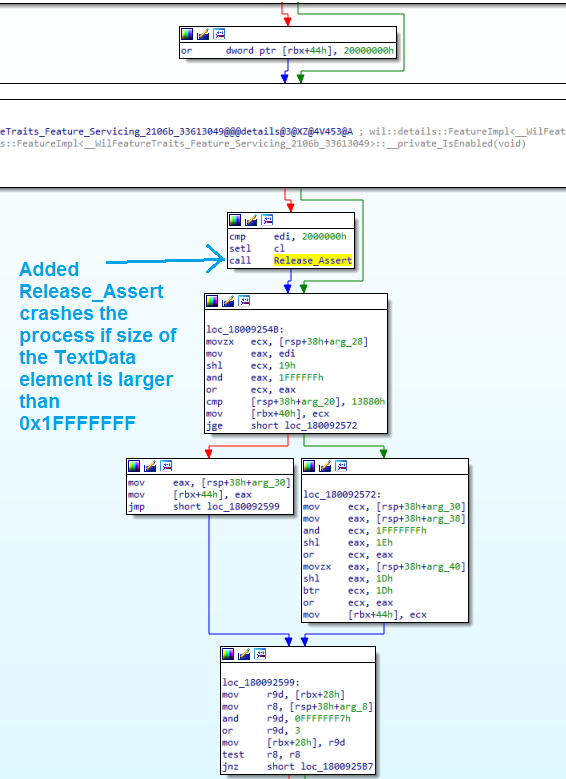
Task: Select the loc_180092599 label
Action: [261, 683]
